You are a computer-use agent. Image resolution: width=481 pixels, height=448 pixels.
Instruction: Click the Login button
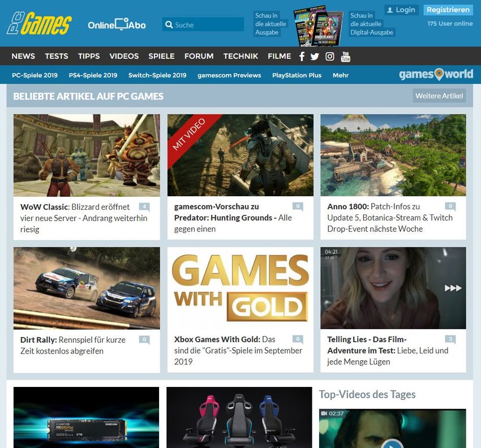tap(401, 10)
